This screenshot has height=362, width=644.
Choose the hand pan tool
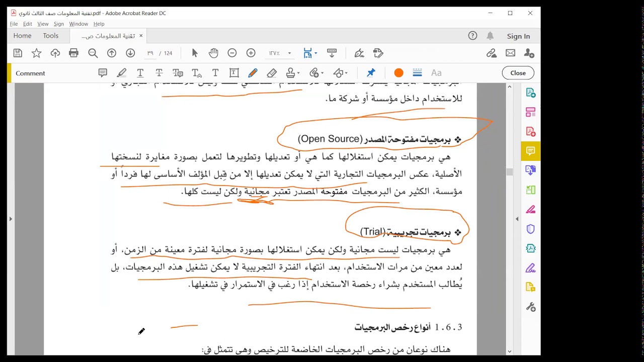pyautogui.click(x=213, y=53)
